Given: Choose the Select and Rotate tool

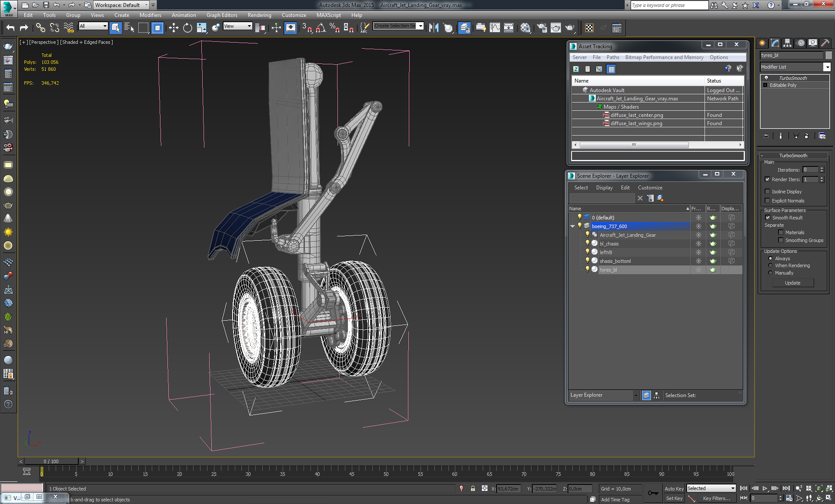Looking at the screenshot, I should pyautogui.click(x=187, y=28).
